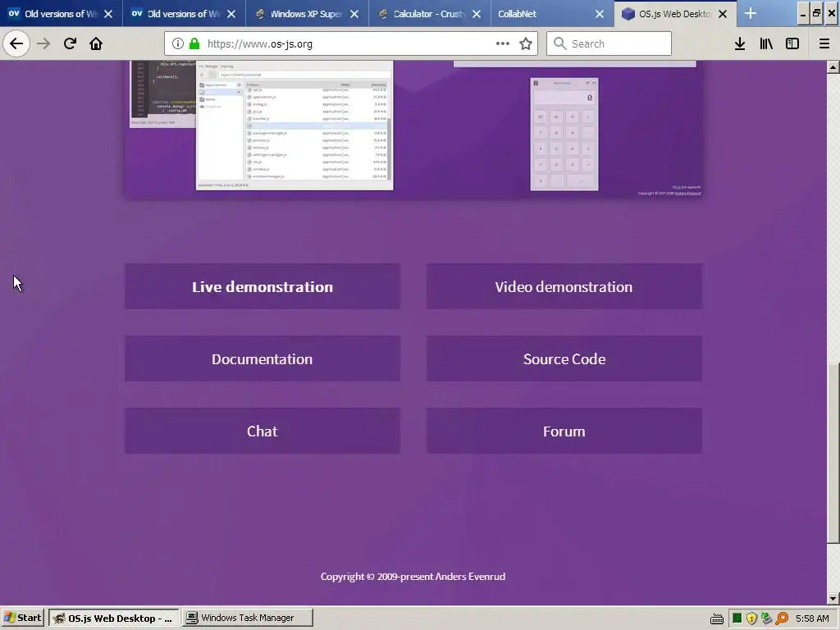Reload the current page
The width and height of the screenshot is (840, 630).
(70, 43)
